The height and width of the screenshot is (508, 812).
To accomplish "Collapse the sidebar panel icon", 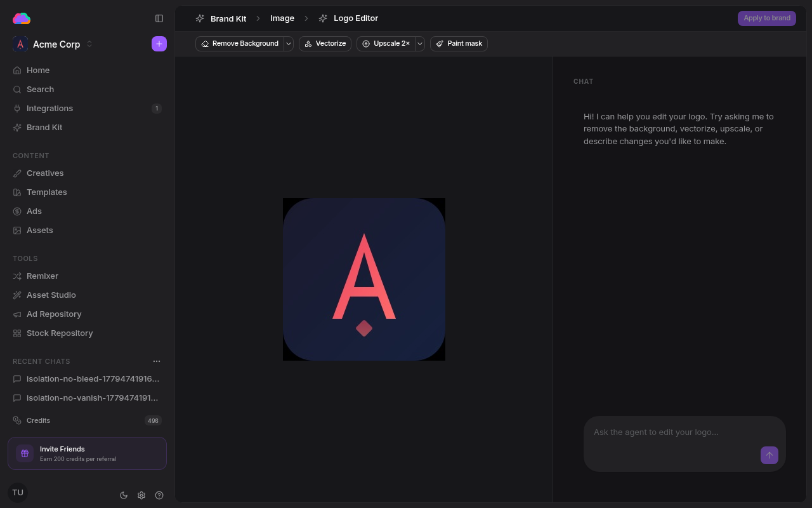I will [x=159, y=18].
